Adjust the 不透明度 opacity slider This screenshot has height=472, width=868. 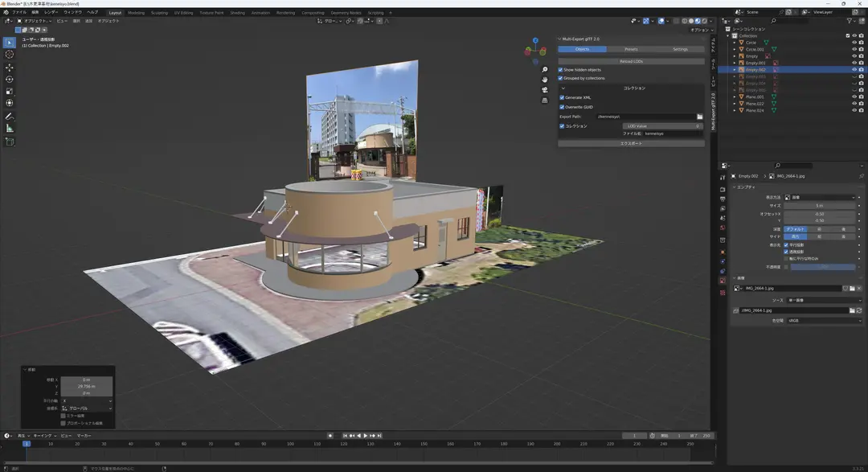pos(823,267)
